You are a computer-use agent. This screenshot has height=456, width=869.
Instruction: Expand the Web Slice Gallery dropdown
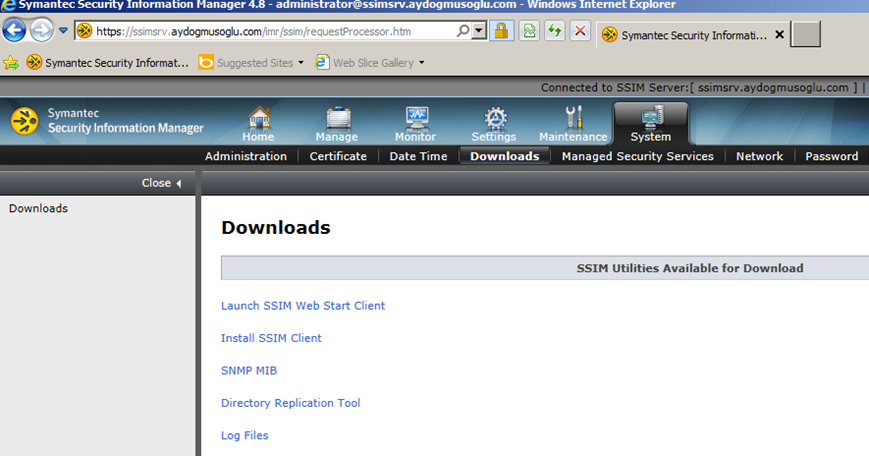click(421, 63)
